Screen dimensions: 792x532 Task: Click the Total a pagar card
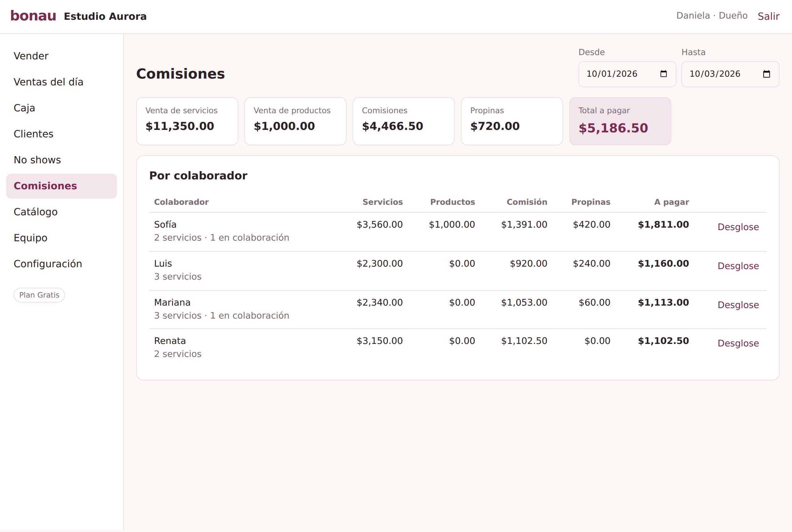tap(620, 121)
